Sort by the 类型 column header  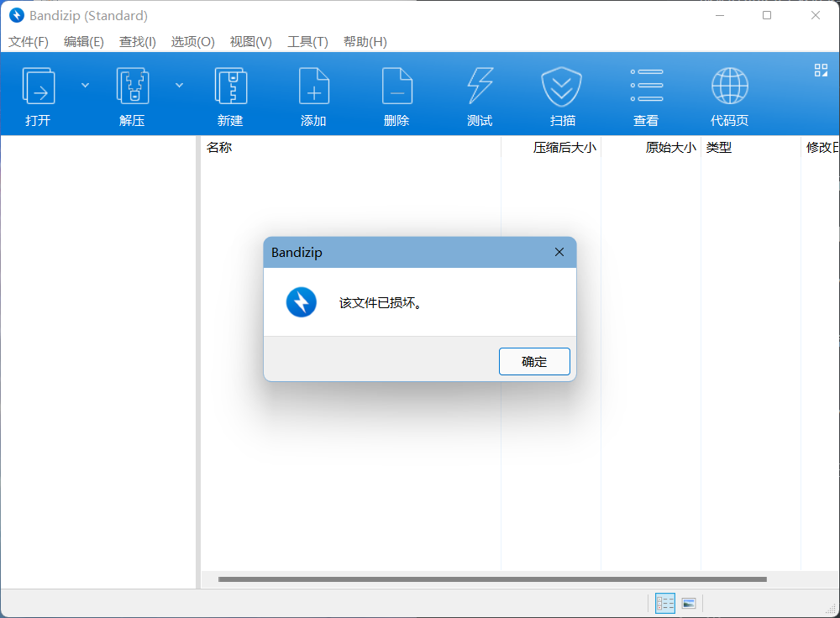coord(750,147)
